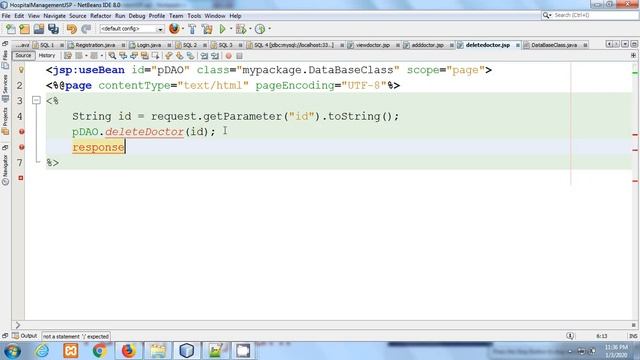Toggle Highlight Search editor icon
The height and width of the screenshot is (360, 640).
(x=144, y=56)
